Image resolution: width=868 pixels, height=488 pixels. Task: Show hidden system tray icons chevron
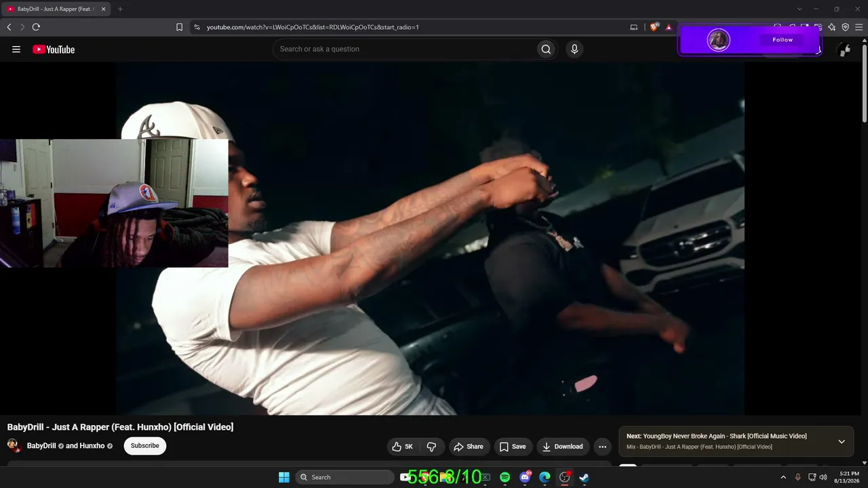point(783,477)
